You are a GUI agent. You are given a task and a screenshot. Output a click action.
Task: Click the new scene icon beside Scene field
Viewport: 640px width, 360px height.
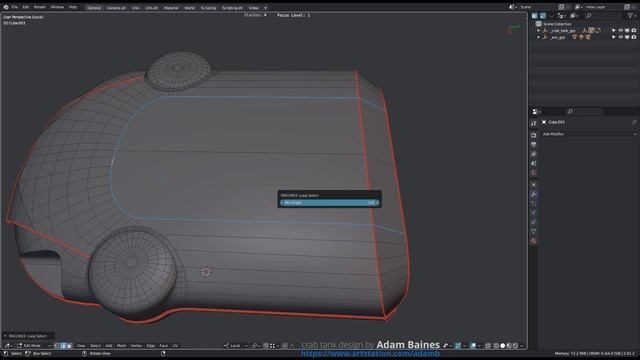(562, 7)
